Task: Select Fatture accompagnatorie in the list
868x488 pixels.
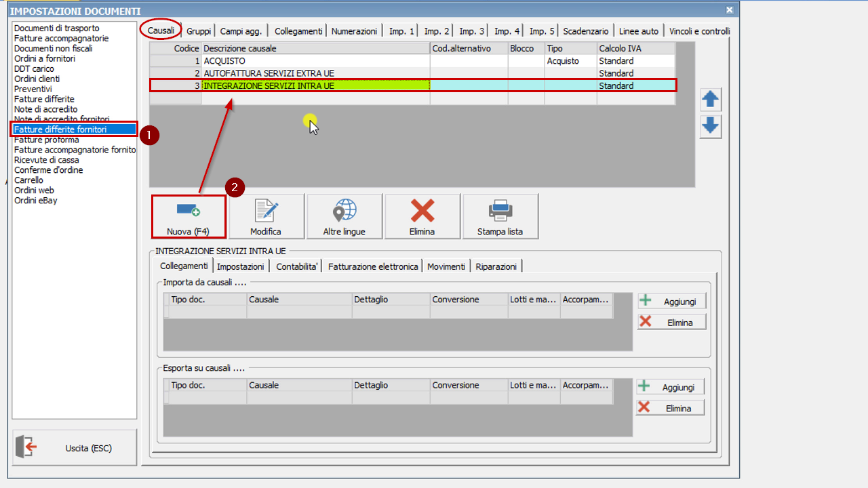Action: pyautogui.click(x=61, y=39)
